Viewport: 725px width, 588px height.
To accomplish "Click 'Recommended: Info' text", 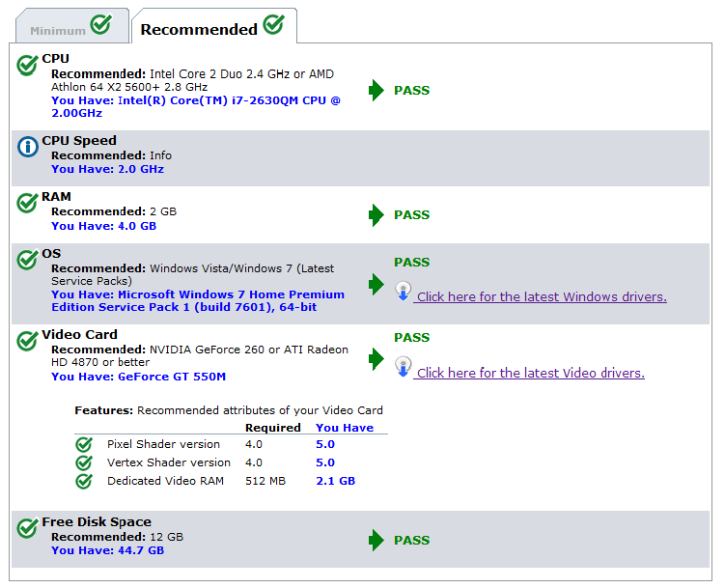I will 111,155.
